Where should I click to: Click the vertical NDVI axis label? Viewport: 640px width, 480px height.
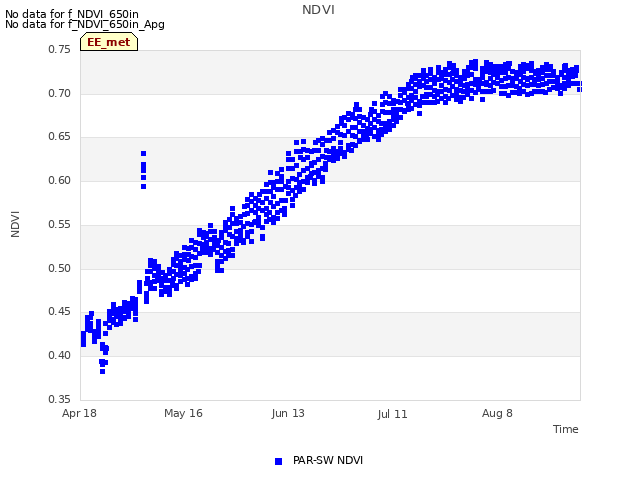point(15,224)
